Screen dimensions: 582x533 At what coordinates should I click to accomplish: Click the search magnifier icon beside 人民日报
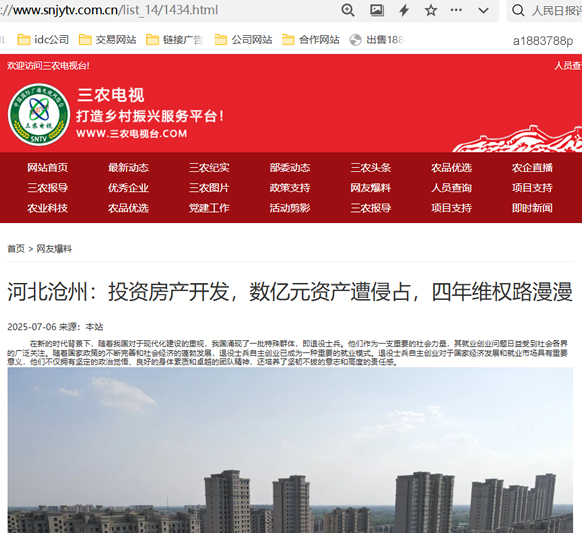click(518, 10)
